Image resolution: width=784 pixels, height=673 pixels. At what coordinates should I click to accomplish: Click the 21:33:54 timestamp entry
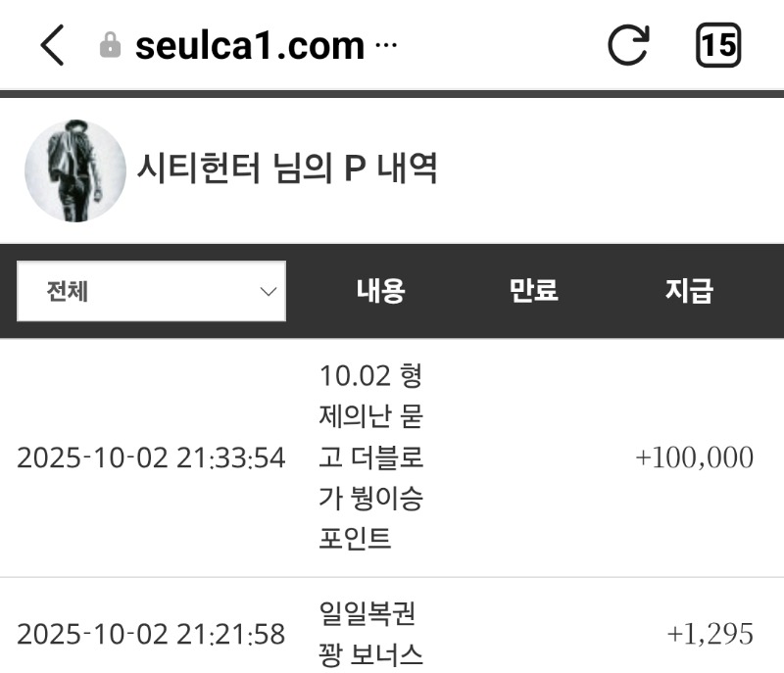pos(151,457)
